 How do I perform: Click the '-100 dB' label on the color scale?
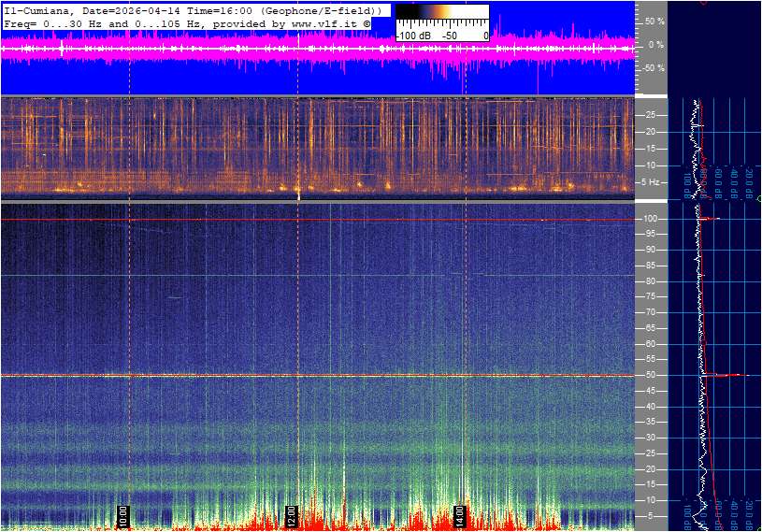(x=413, y=36)
